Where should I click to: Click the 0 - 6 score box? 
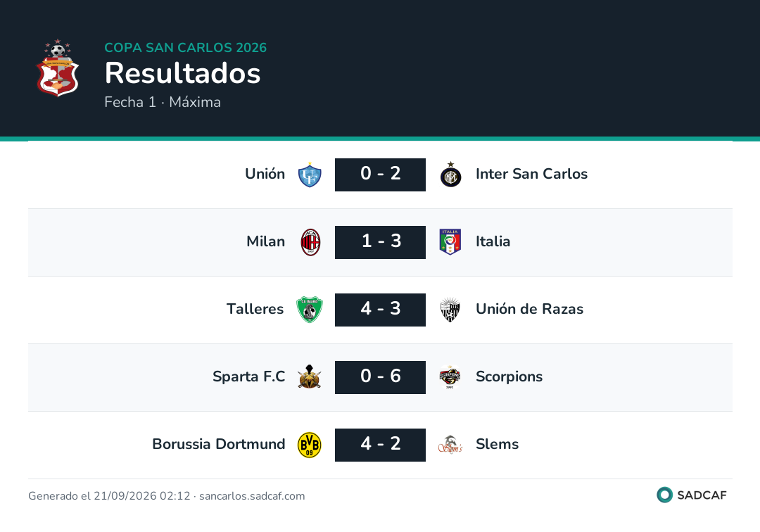[381, 377]
